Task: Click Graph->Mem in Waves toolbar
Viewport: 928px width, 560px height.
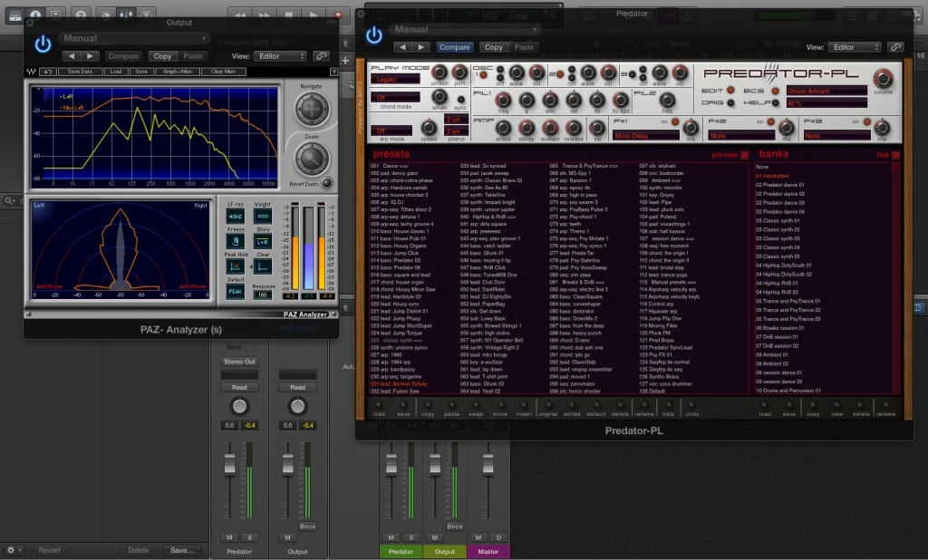Action: tap(178, 72)
